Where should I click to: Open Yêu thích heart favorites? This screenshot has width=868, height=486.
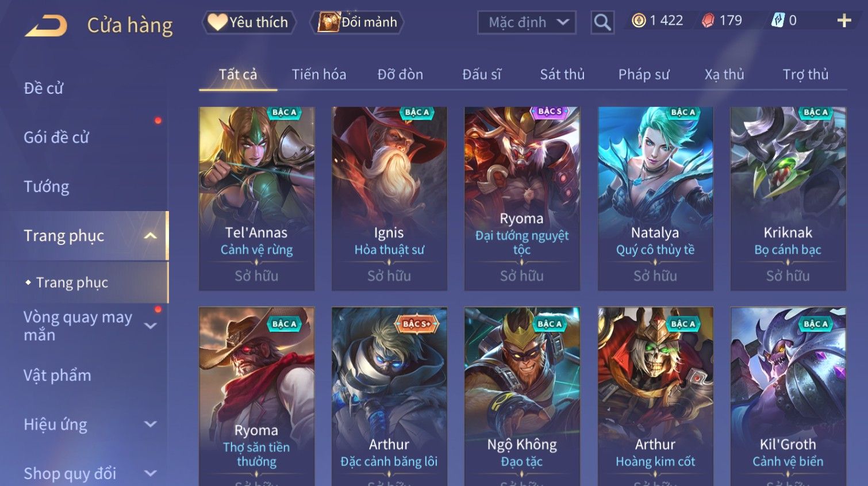(248, 22)
